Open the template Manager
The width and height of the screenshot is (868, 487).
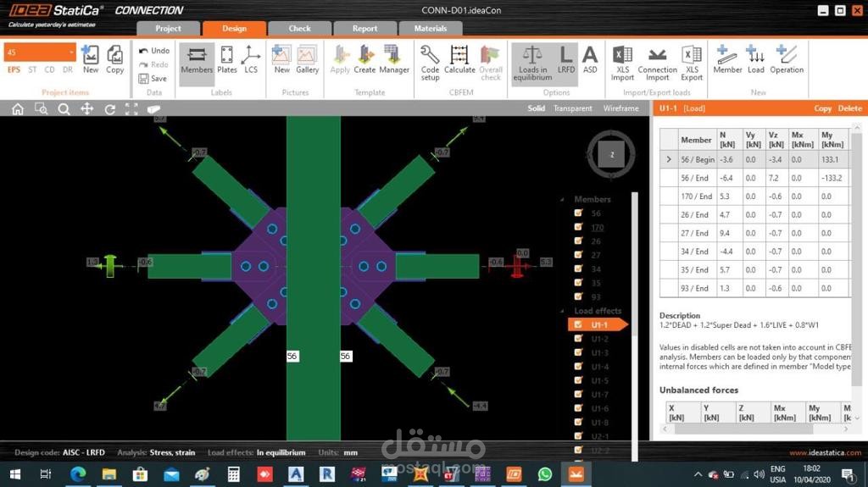[x=394, y=59]
